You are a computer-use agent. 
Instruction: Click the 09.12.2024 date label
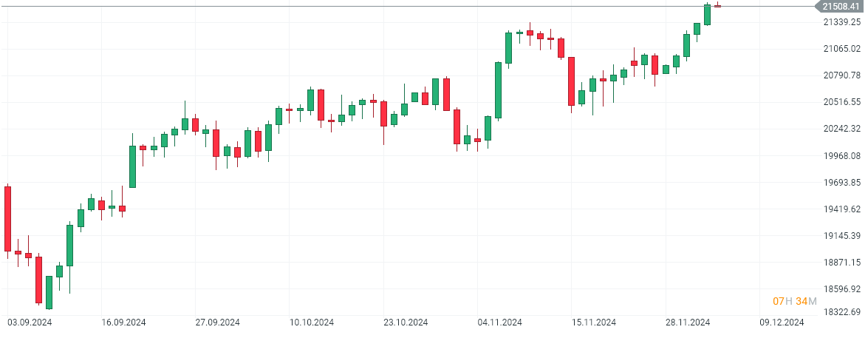click(782, 323)
